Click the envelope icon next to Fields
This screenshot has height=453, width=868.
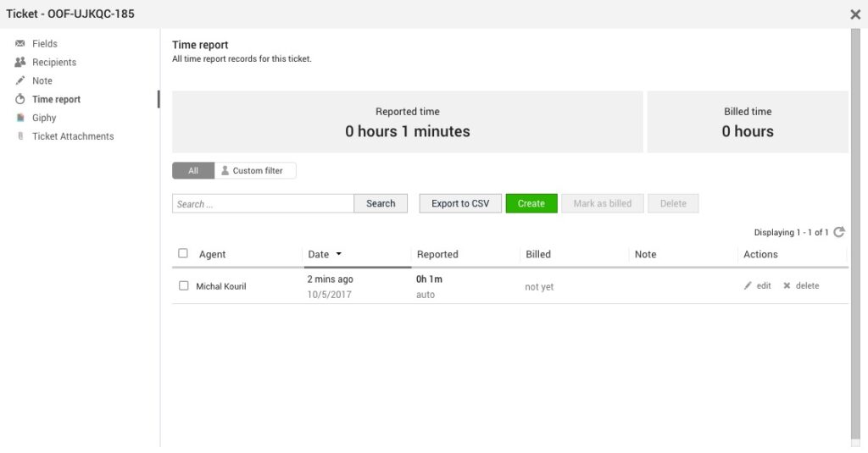(20, 43)
